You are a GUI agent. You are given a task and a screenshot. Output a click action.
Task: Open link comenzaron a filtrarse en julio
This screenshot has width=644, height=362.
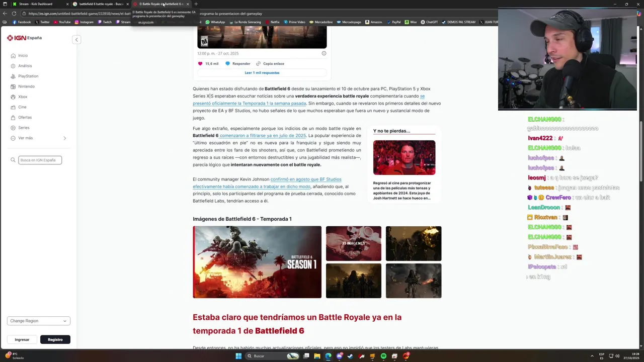click(x=263, y=136)
